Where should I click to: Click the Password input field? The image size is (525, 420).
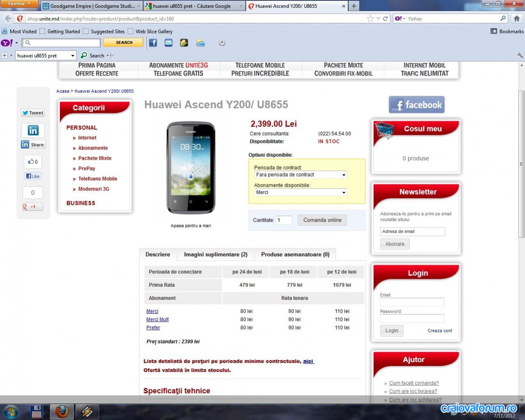412,319
